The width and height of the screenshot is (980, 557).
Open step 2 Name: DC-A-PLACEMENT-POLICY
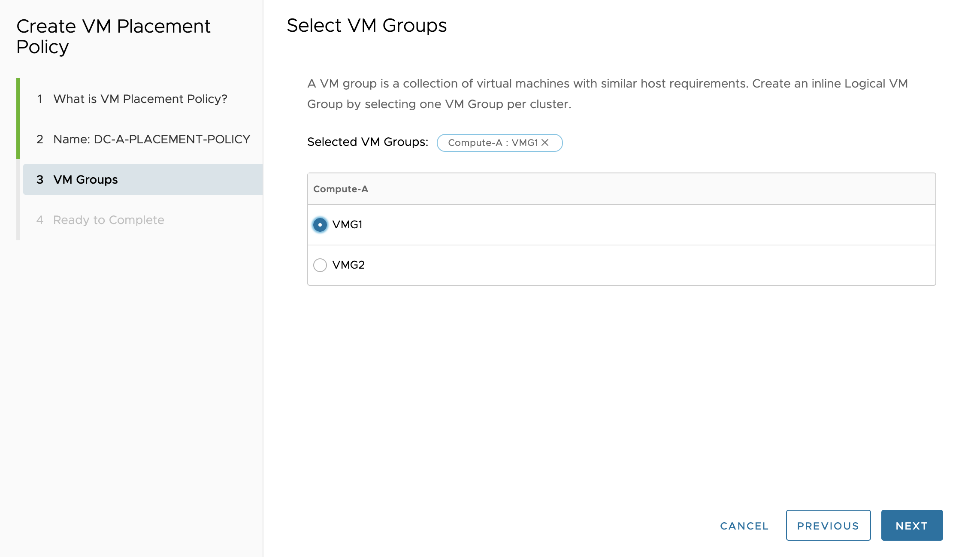[151, 139]
